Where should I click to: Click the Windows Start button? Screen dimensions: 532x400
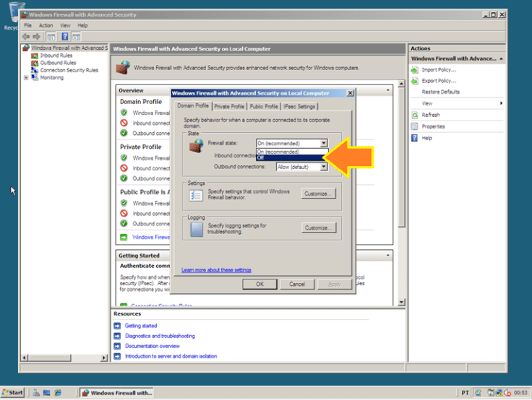12,393
